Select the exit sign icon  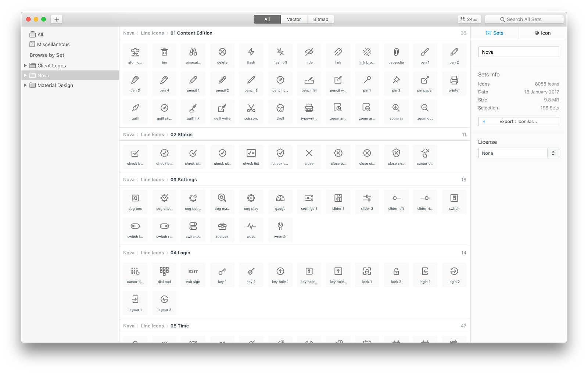(x=193, y=275)
